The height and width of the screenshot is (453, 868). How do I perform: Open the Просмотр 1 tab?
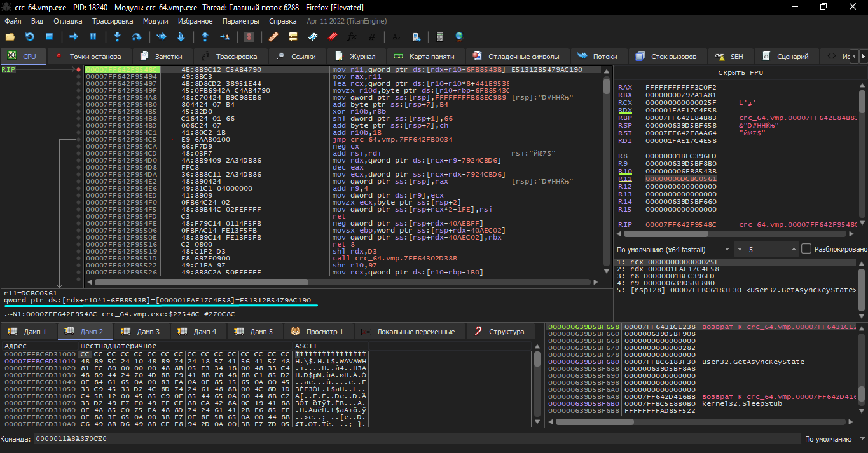tap(317, 332)
